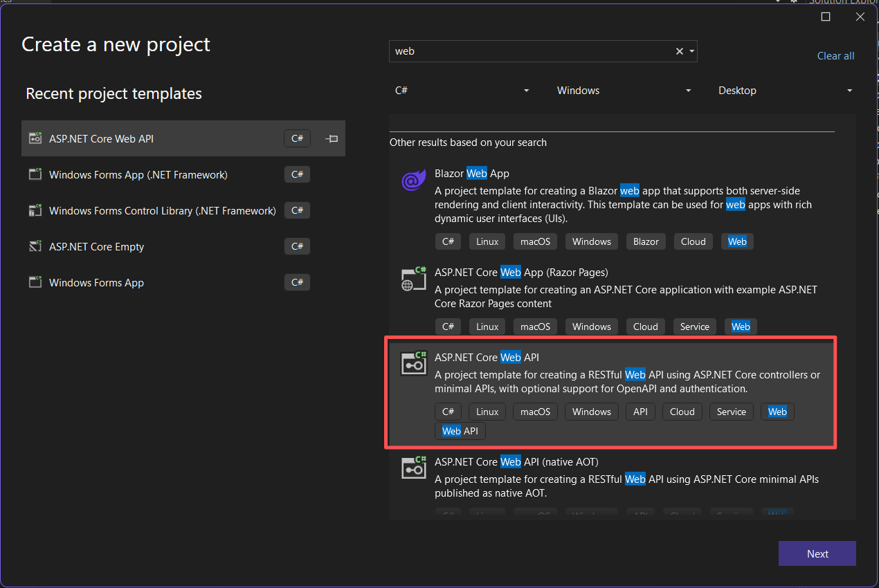Click the C# badge next to Windows Forms App (.NET Framework)

[x=297, y=174]
